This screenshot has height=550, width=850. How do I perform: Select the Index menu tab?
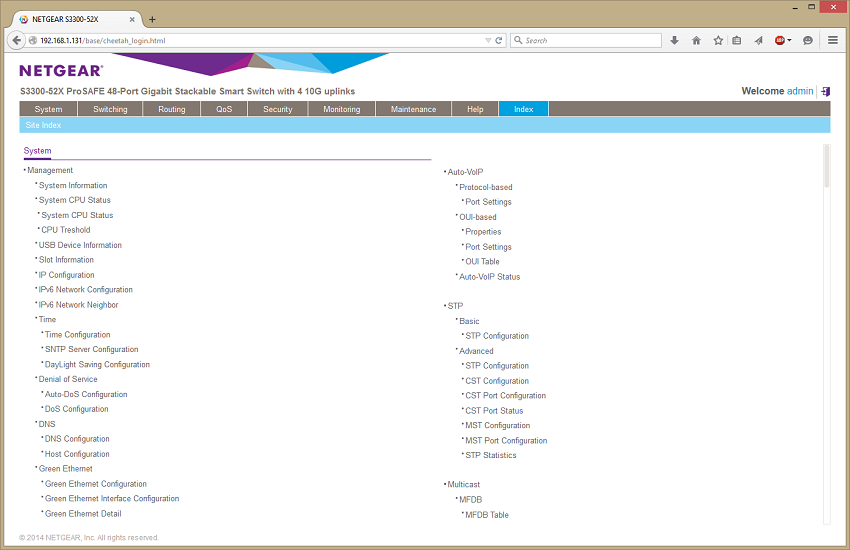pyautogui.click(x=524, y=109)
